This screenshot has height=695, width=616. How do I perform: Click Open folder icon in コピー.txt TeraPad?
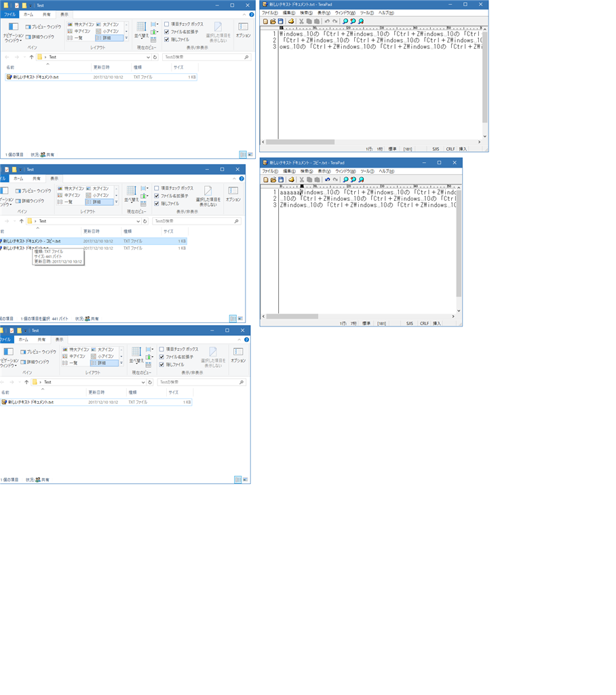[273, 179]
